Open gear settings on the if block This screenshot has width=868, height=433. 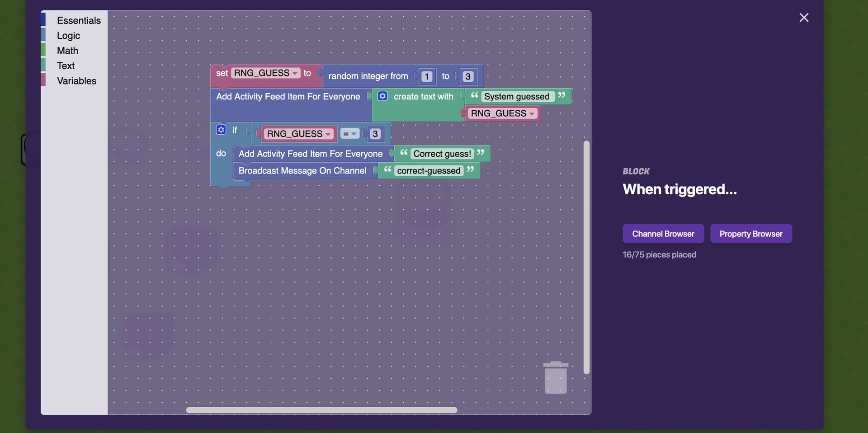221,130
